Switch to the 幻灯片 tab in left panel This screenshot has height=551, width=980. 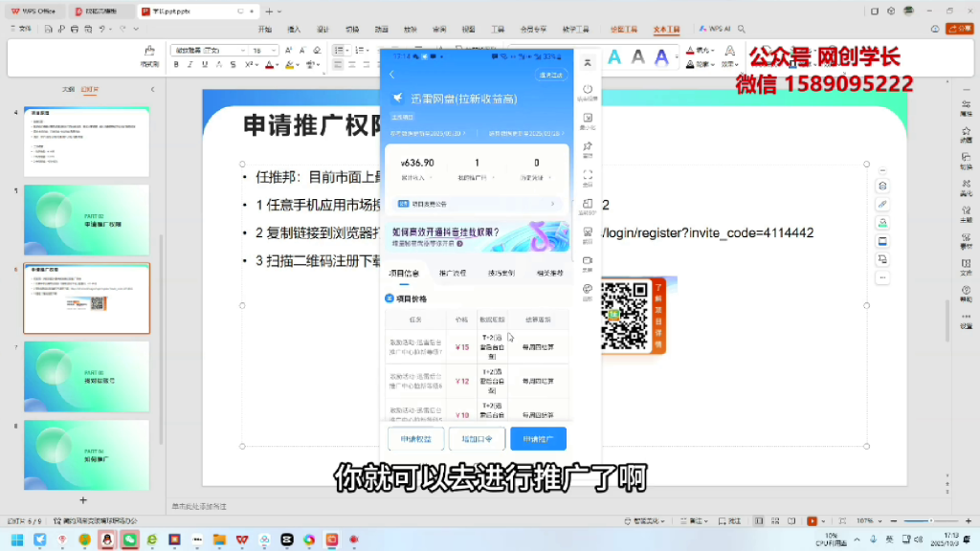(89, 89)
